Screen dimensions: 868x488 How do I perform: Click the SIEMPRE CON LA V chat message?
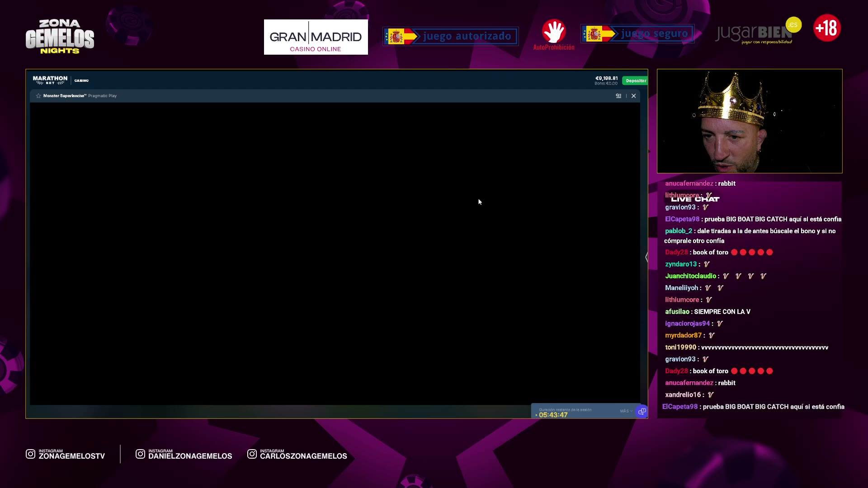[x=722, y=312]
